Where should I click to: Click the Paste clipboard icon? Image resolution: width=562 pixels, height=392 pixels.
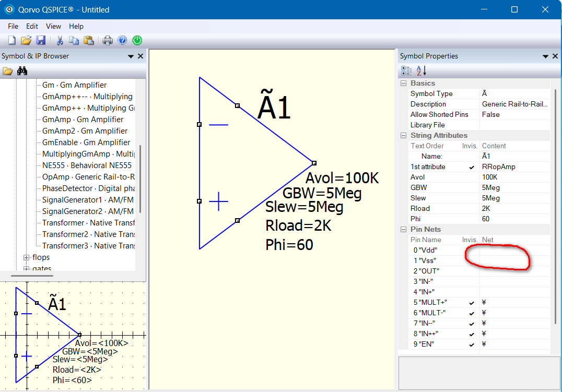point(88,41)
